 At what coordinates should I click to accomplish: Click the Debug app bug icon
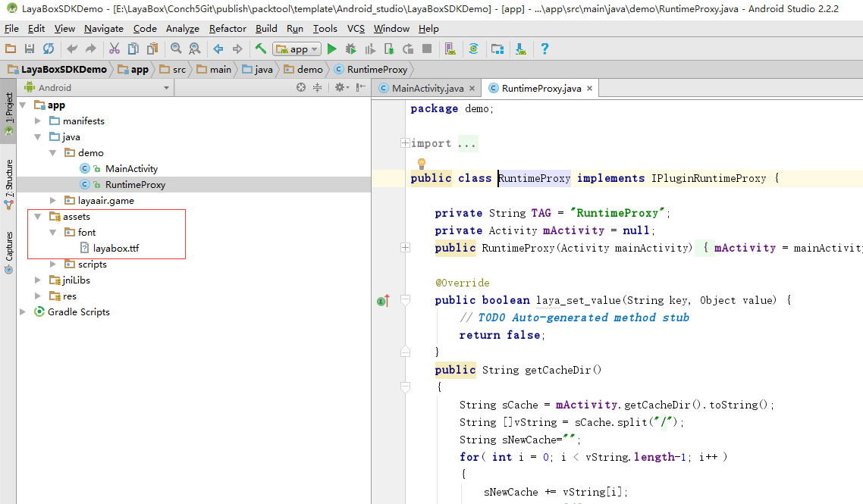tap(350, 49)
